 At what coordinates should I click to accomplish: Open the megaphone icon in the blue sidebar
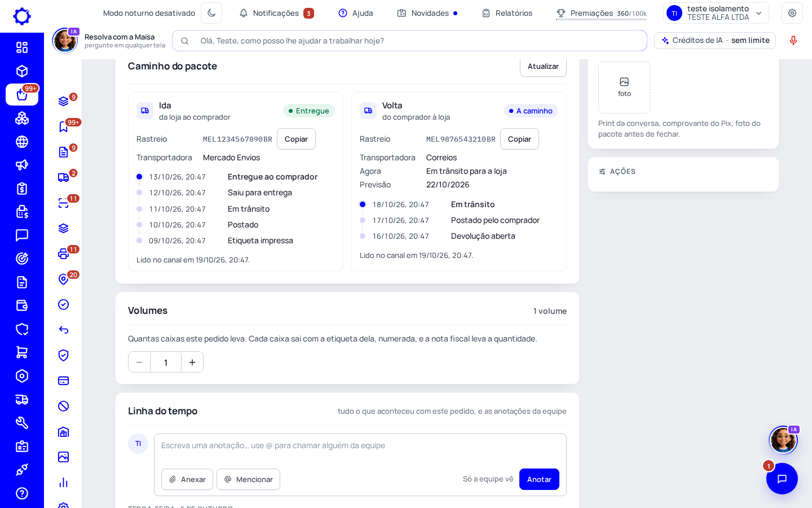click(x=22, y=165)
